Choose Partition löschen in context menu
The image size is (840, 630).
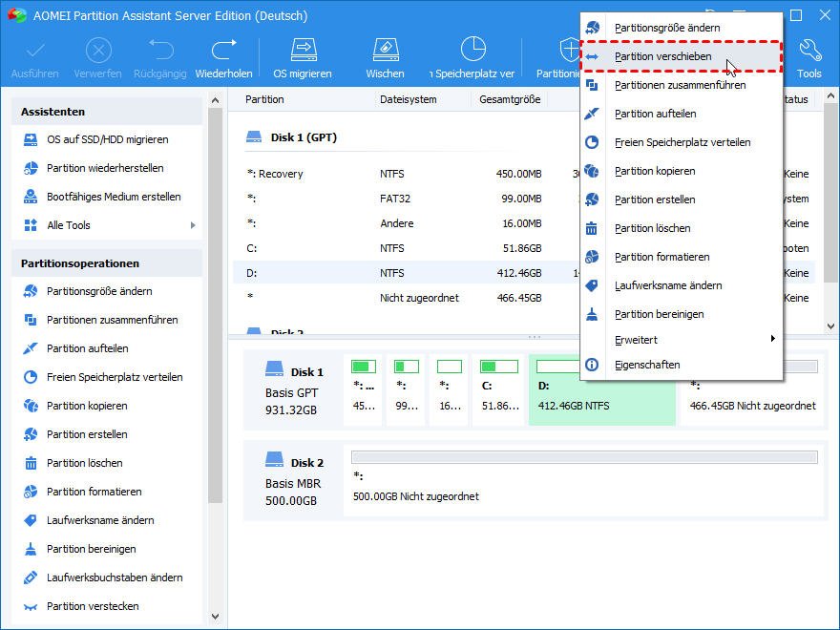682,228
